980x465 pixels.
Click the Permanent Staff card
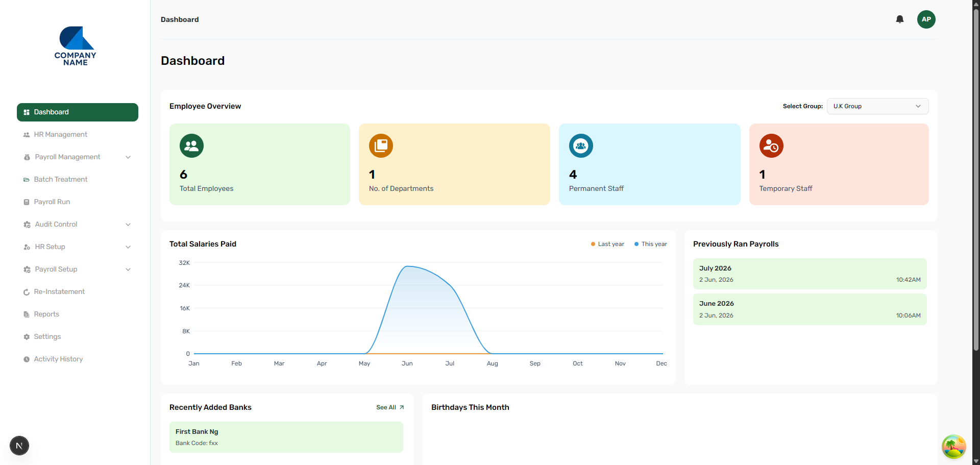coord(649,164)
